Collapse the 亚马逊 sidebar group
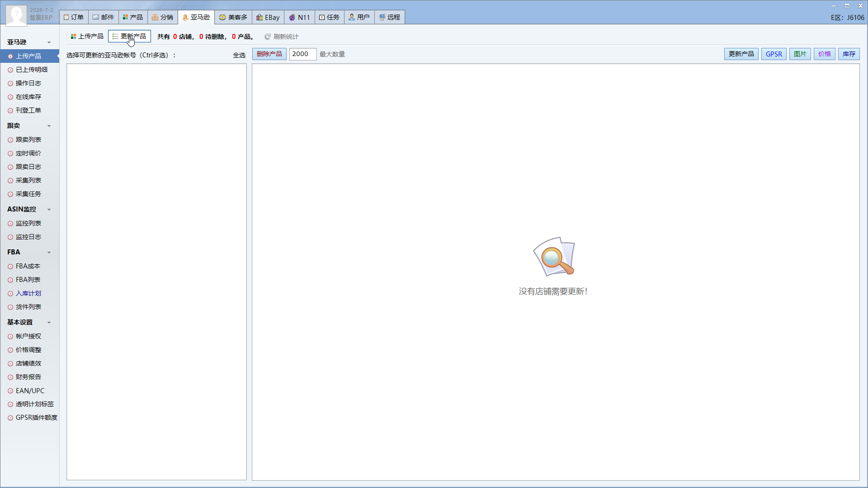 [49, 42]
